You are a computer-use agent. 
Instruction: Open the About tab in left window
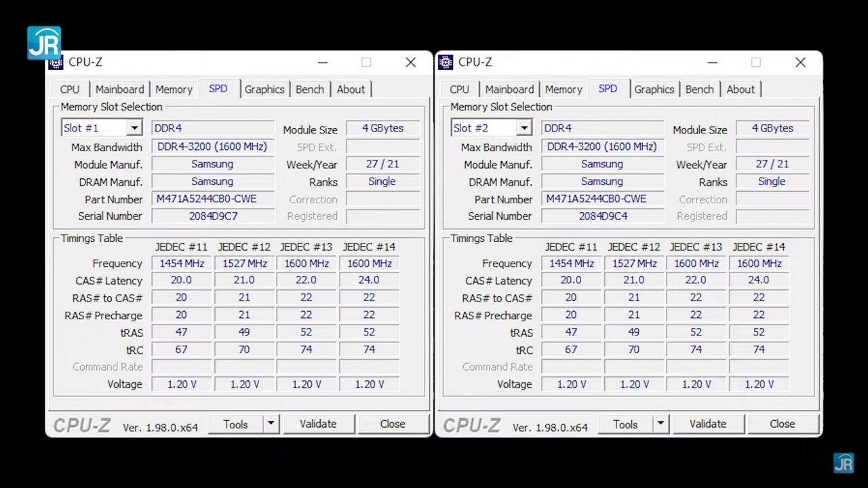point(351,89)
